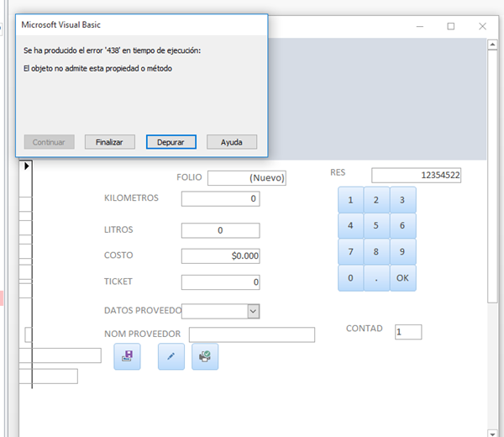The image size is (504, 437).
Task: Click keypad number 5
Action: [376, 225]
